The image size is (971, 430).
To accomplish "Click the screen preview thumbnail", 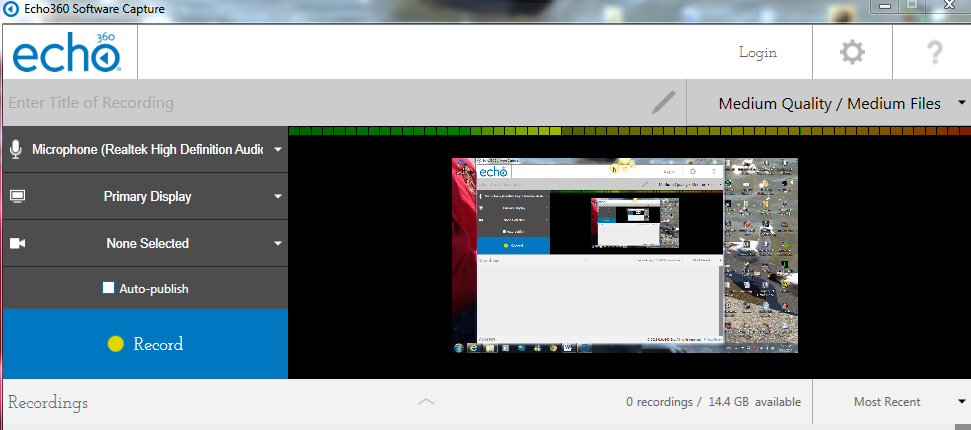I will (x=625, y=255).
